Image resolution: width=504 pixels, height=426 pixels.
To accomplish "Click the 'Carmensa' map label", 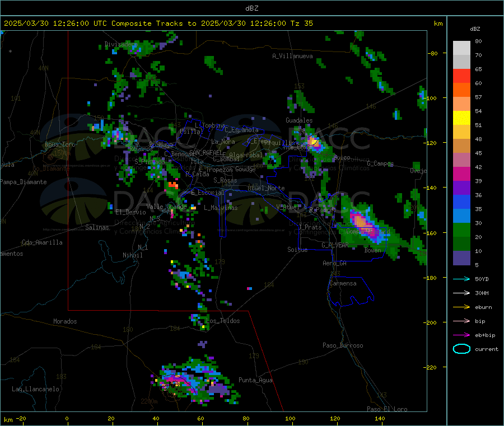I will (343, 283).
